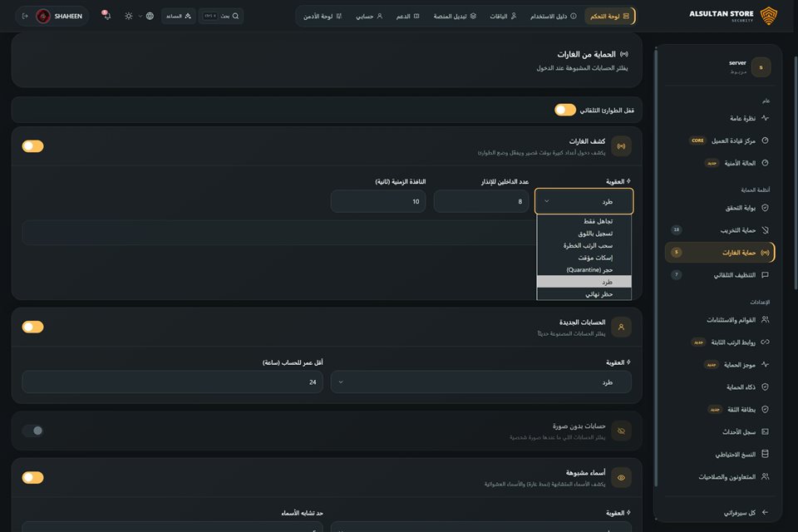
Task: Collapse the raid detection العقوبة dropdown
Action: coord(584,201)
